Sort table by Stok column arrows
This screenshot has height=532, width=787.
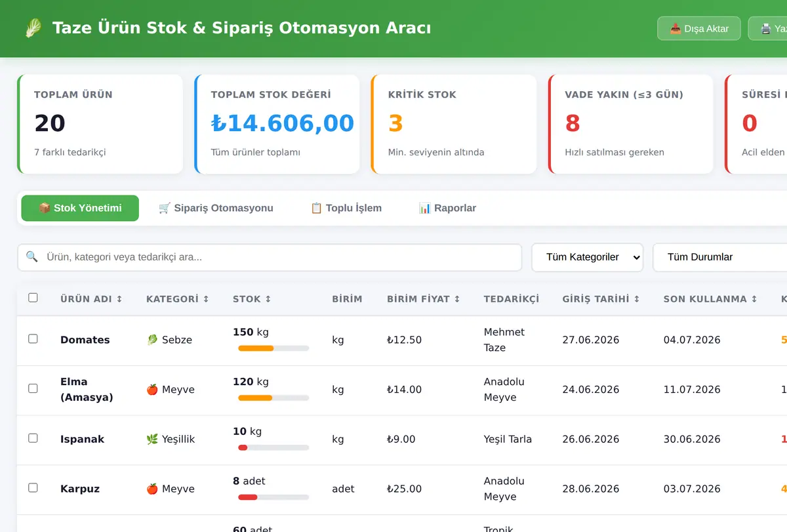coord(268,299)
